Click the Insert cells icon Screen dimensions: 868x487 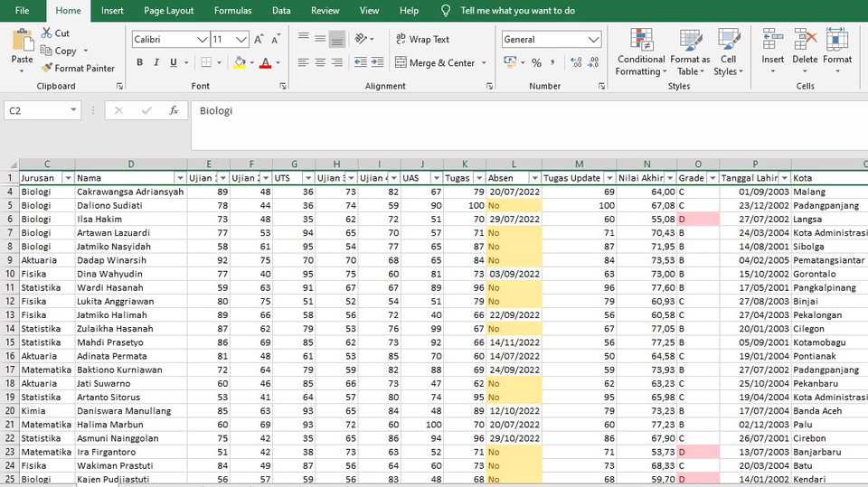click(x=773, y=40)
